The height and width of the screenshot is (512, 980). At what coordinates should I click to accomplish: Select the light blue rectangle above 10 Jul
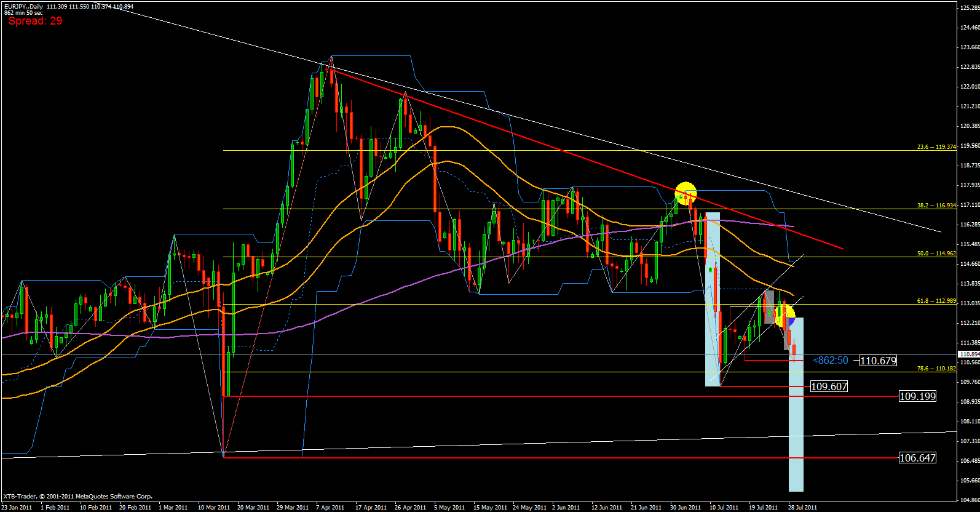pos(713,300)
